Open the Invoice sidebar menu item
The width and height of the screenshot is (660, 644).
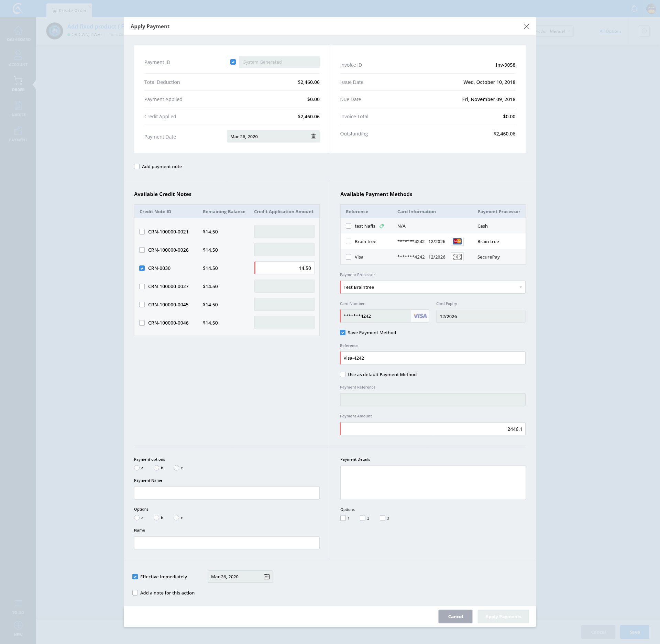[18, 109]
